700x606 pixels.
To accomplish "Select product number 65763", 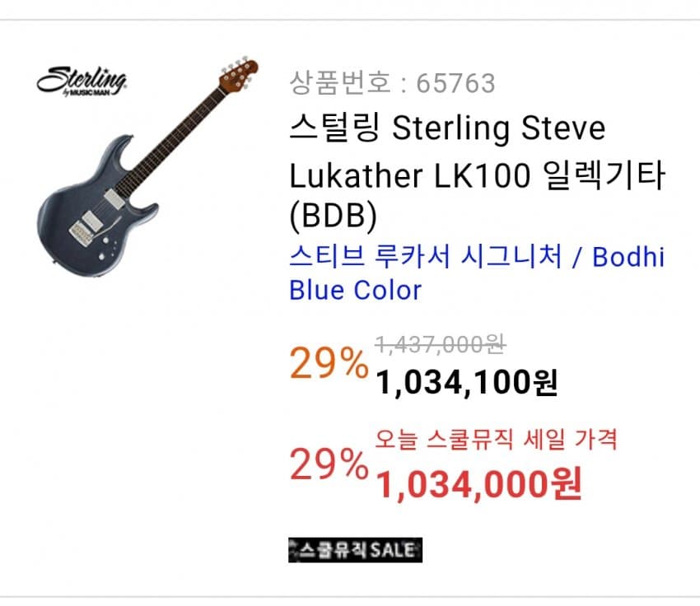I will [456, 83].
